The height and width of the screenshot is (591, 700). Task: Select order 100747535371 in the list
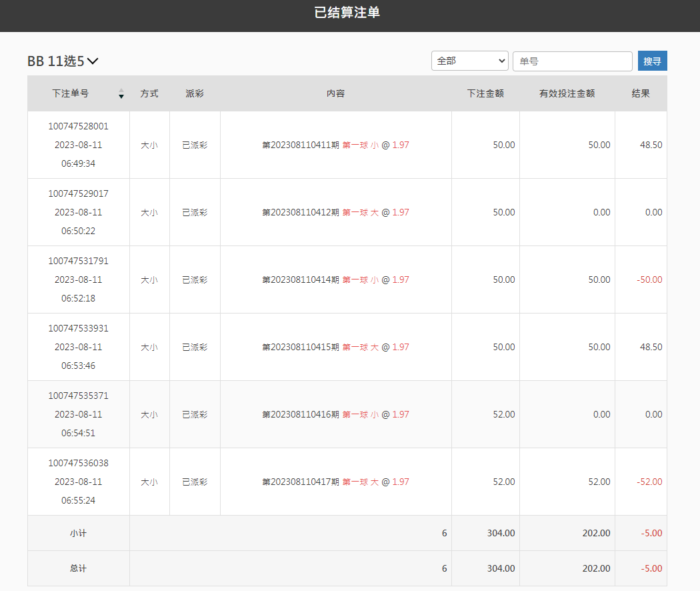(x=78, y=396)
